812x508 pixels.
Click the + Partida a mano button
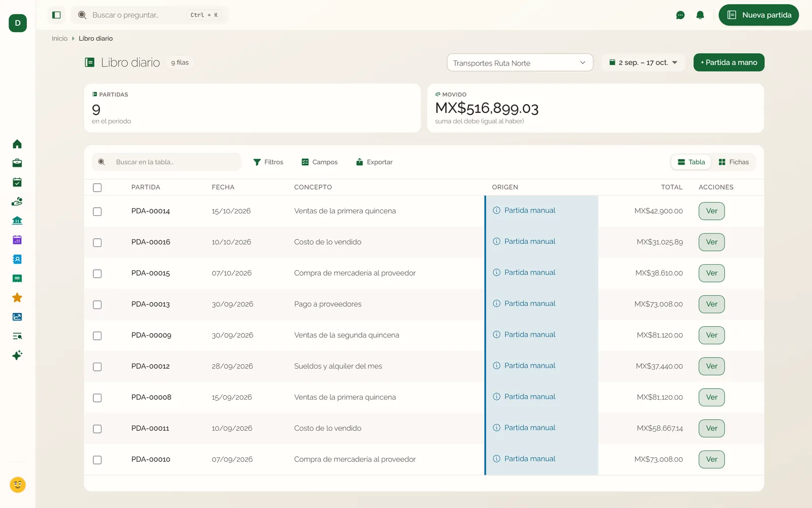729,62
